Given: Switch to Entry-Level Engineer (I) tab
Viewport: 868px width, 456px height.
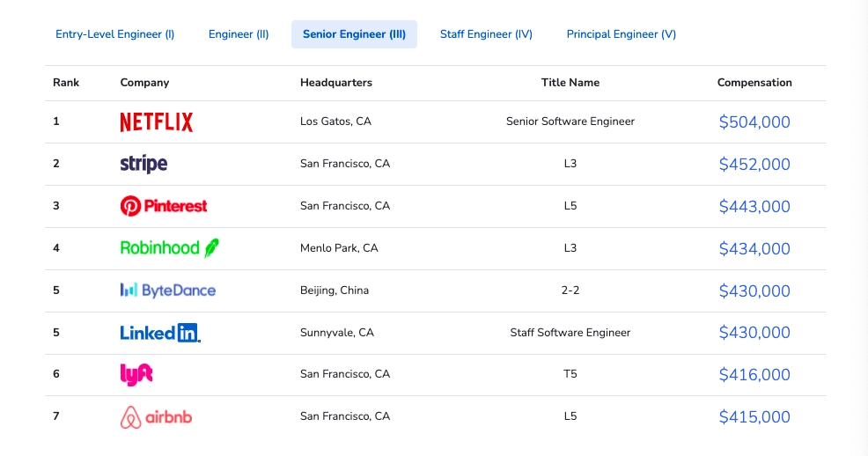Looking at the screenshot, I should tap(115, 34).
